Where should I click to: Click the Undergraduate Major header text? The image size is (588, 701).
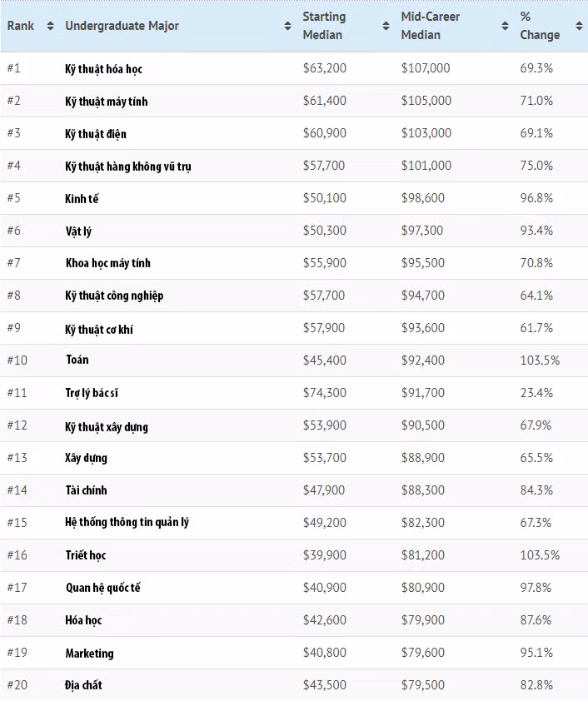coord(122,26)
